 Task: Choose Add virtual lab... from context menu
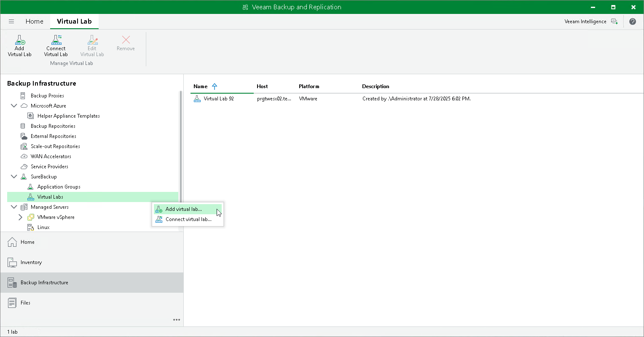188,209
